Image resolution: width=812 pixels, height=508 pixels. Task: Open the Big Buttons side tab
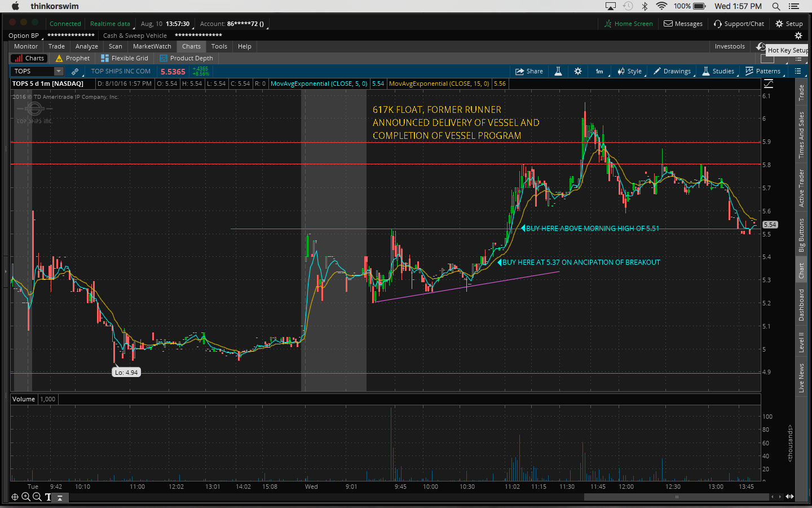[x=801, y=235]
